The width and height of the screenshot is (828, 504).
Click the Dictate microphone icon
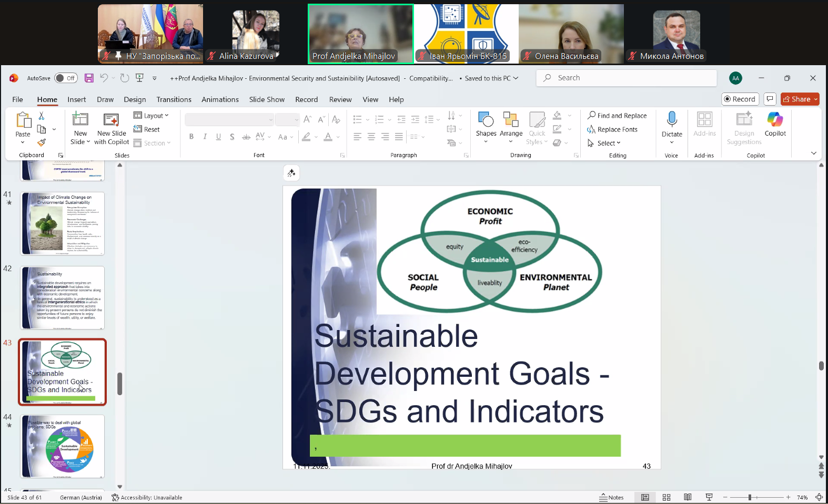(672, 120)
